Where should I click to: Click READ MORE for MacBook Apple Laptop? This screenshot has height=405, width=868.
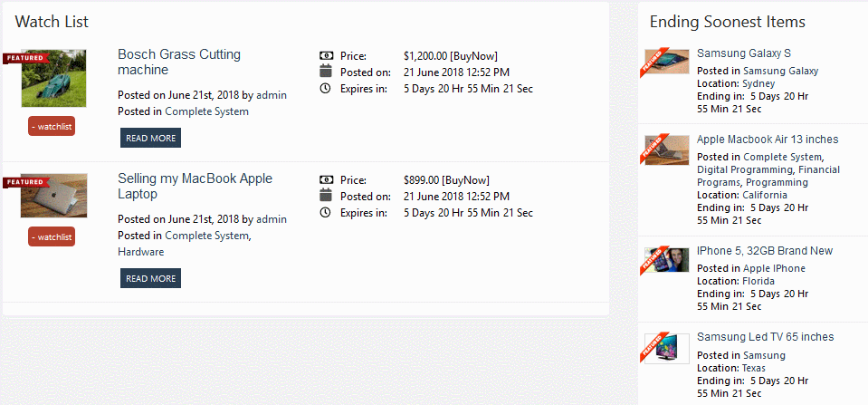click(x=150, y=278)
